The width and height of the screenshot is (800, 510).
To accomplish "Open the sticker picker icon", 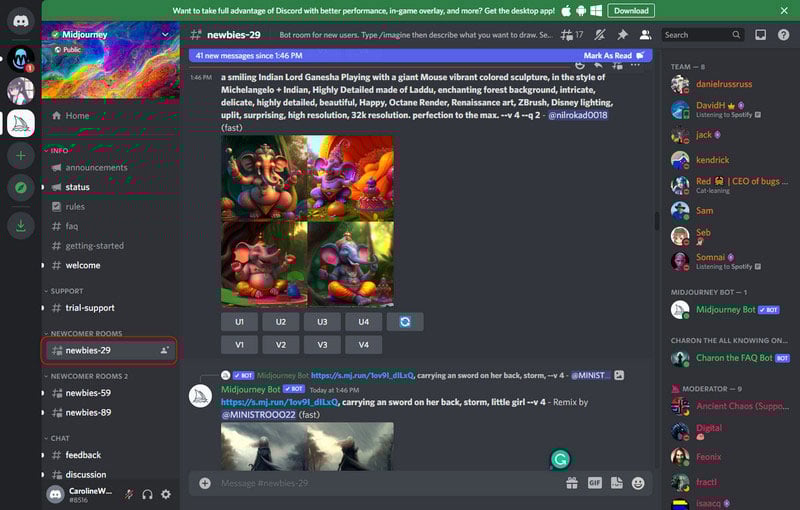I will click(616, 483).
